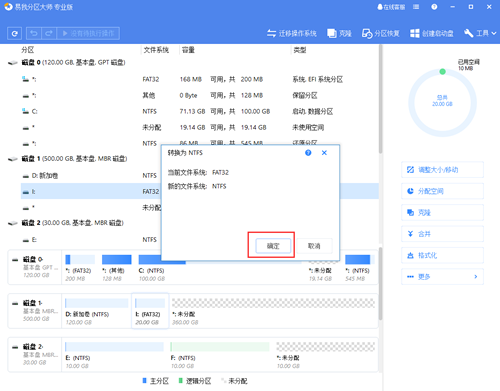Select the 磁盘 2 row in the partition list
Screen dimensions: 500x391
pyautogui.click(x=83, y=223)
